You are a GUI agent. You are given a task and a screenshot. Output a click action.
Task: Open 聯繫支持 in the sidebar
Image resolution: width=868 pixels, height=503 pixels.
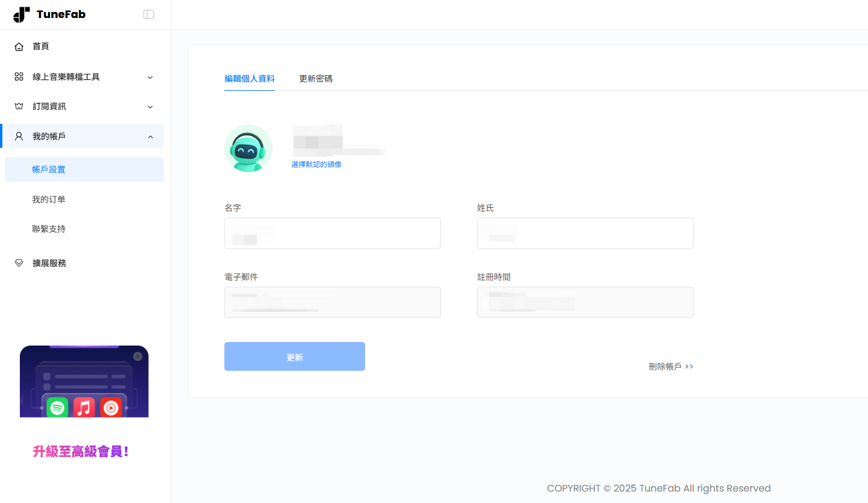pyautogui.click(x=49, y=229)
